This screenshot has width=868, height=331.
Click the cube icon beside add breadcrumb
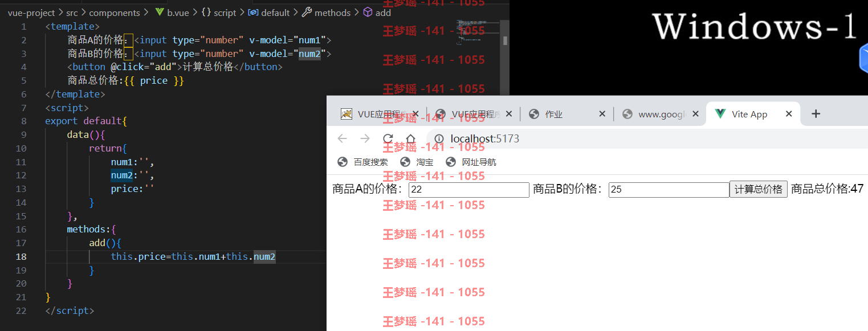[x=368, y=13]
